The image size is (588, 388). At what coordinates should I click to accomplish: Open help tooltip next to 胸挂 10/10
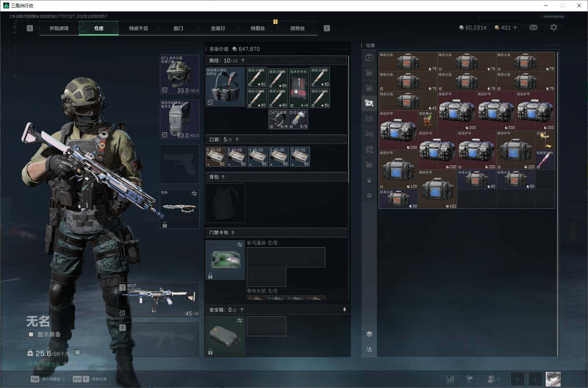coord(243,61)
